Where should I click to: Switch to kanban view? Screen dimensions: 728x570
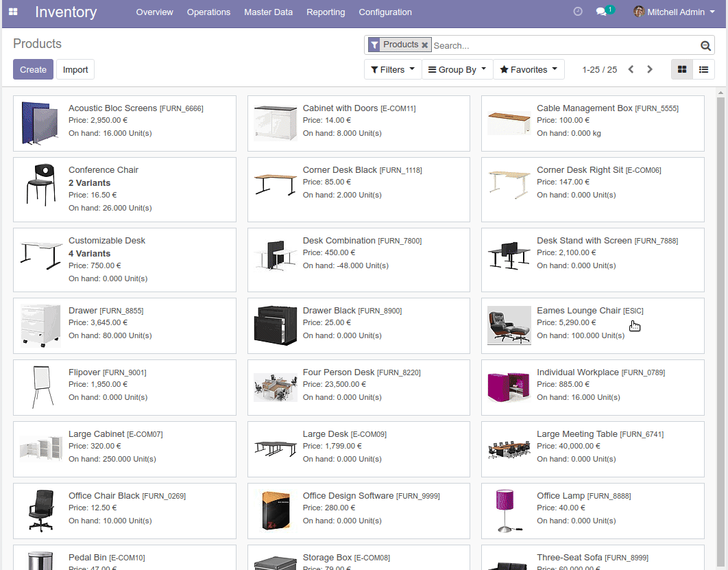[681, 69]
